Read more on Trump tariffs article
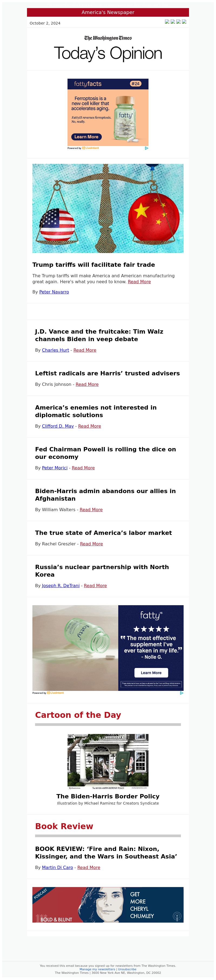This screenshot has width=216, height=980. click(139, 282)
